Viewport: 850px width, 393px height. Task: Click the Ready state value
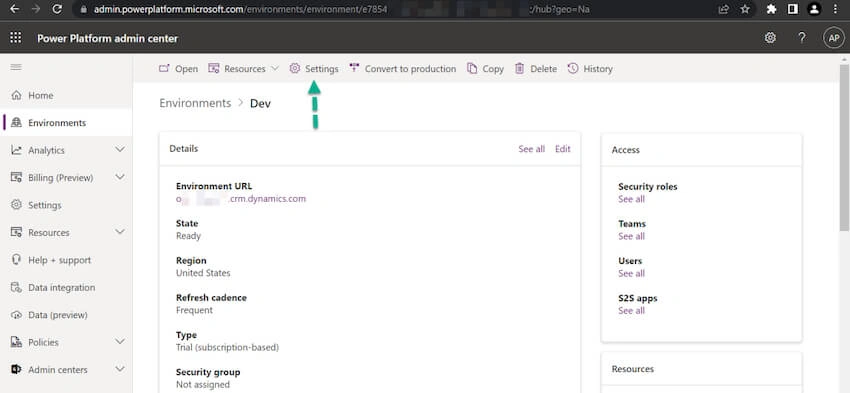click(x=188, y=236)
